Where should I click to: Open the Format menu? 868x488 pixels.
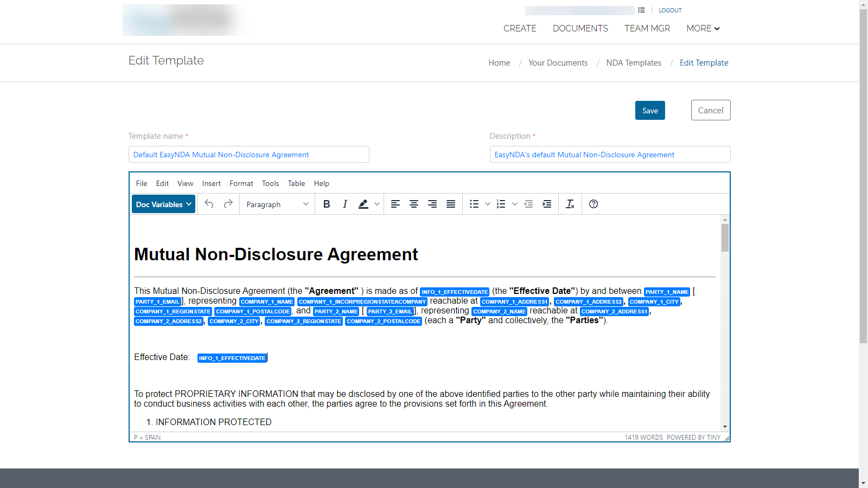tap(241, 183)
